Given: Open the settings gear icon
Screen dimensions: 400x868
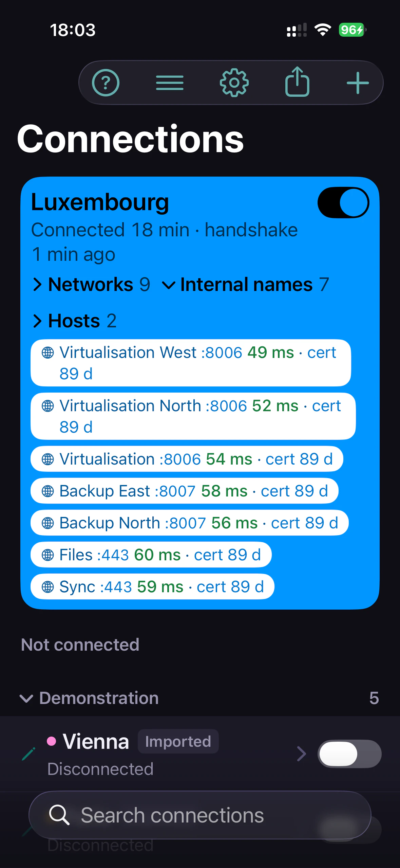Looking at the screenshot, I should coord(234,83).
